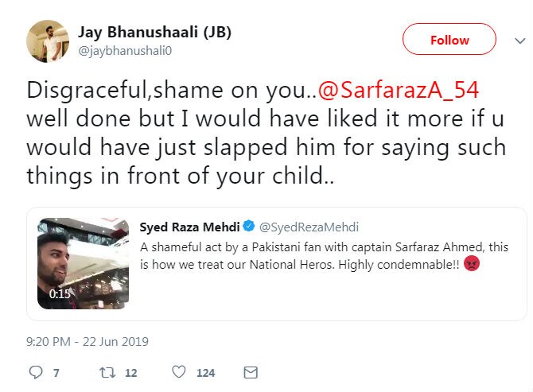Click the retweet count of 12

pos(131,372)
